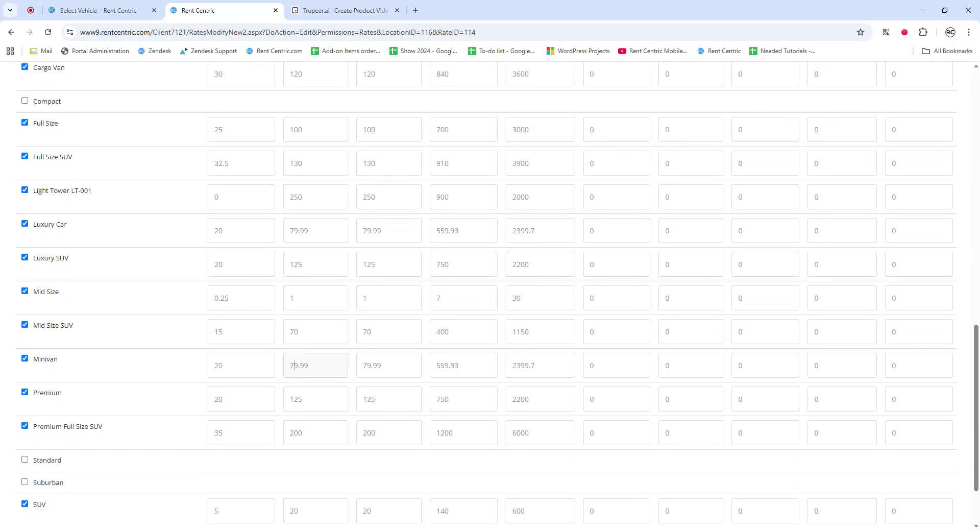Reload the current page
Viewport: 980px width, 531px height.
(x=48, y=32)
